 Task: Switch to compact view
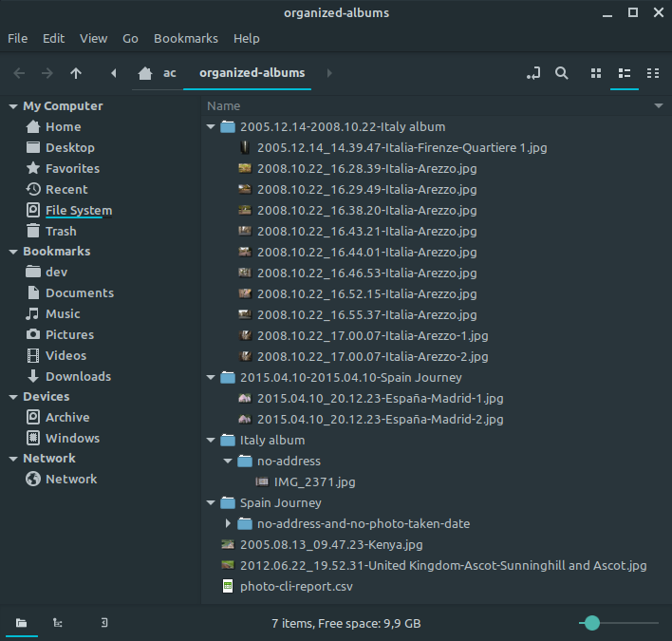pyautogui.click(x=653, y=73)
